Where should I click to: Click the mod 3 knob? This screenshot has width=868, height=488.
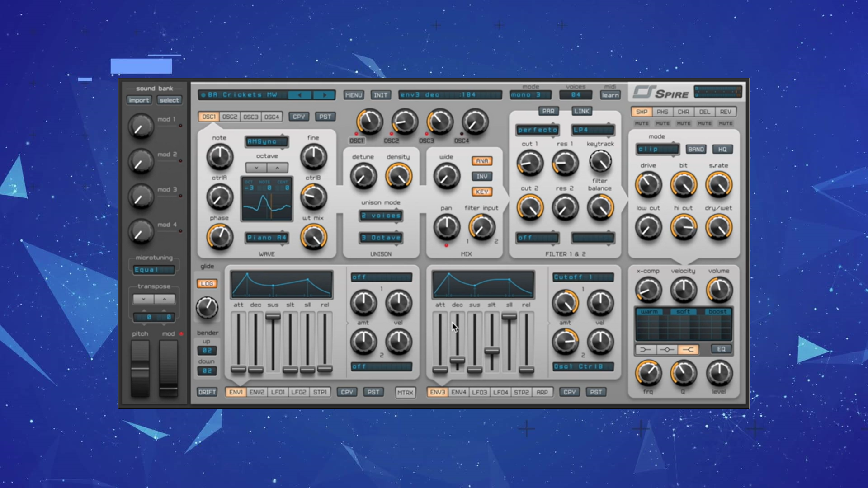[x=141, y=196]
